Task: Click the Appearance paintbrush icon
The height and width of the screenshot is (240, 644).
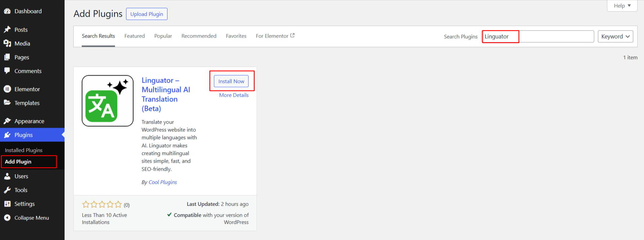Action: [7, 121]
